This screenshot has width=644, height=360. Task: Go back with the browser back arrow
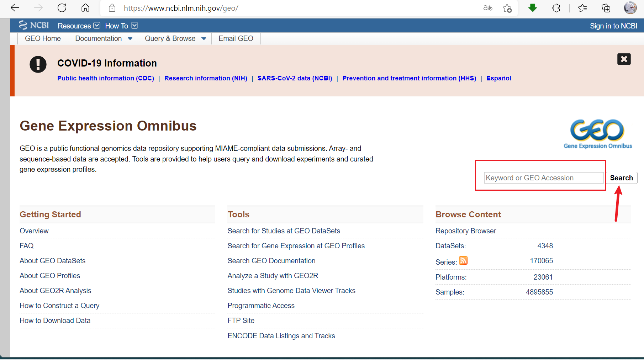coord(15,8)
